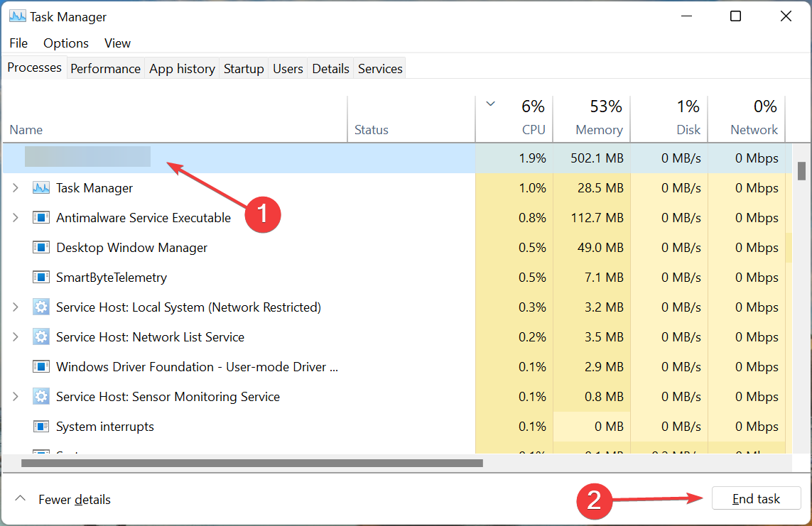The height and width of the screenshot is (526, 812).
Task: Switch to the Startup tab
Action: pos(244,69)
